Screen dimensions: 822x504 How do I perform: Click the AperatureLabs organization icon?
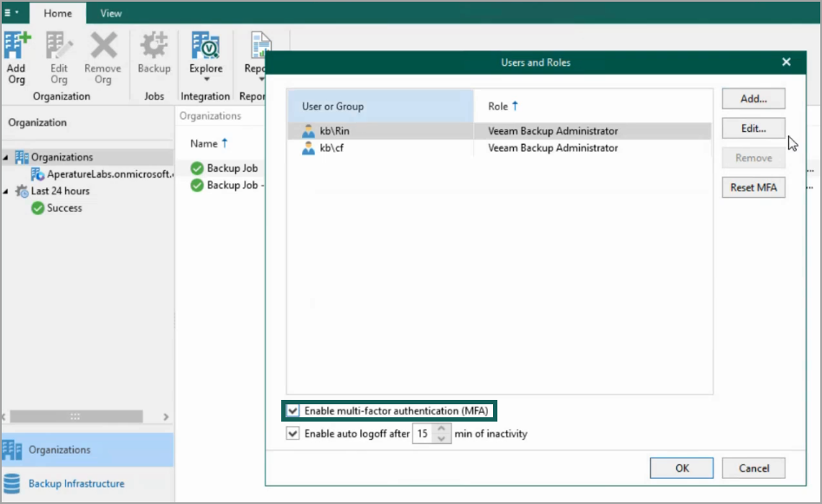[37, 174]
